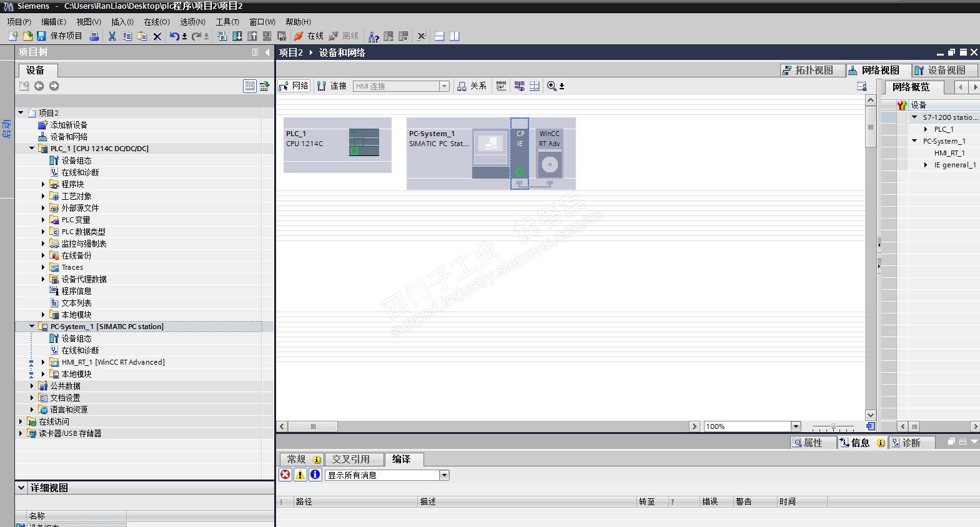The width and height of the screenshot is (980, 527).
Task: Show address labels in the network view
Action: (501, 86)
